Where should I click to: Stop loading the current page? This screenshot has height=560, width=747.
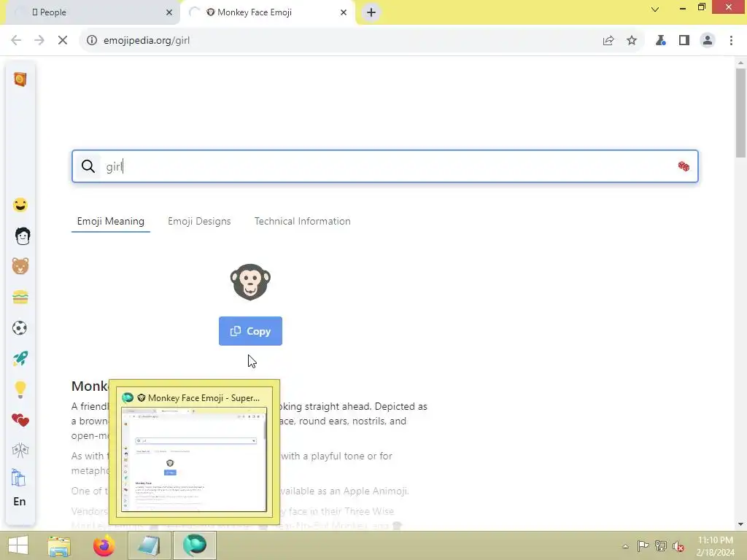[x=63, y=41]
